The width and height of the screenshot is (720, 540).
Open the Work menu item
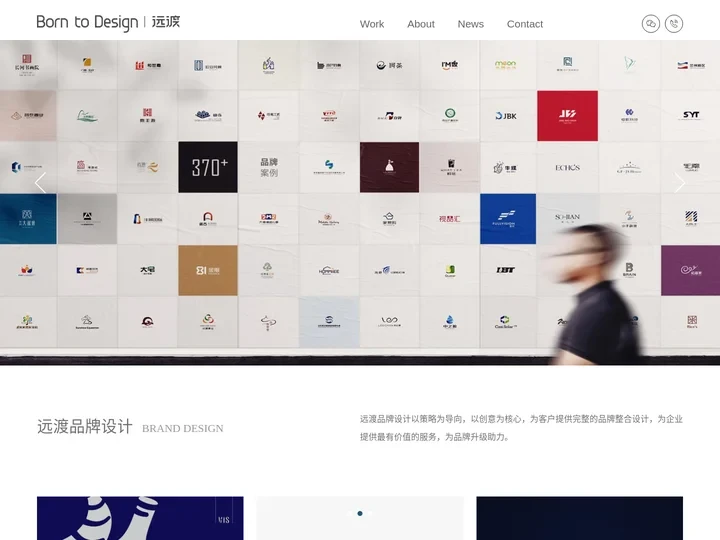(x=371, y=24)
